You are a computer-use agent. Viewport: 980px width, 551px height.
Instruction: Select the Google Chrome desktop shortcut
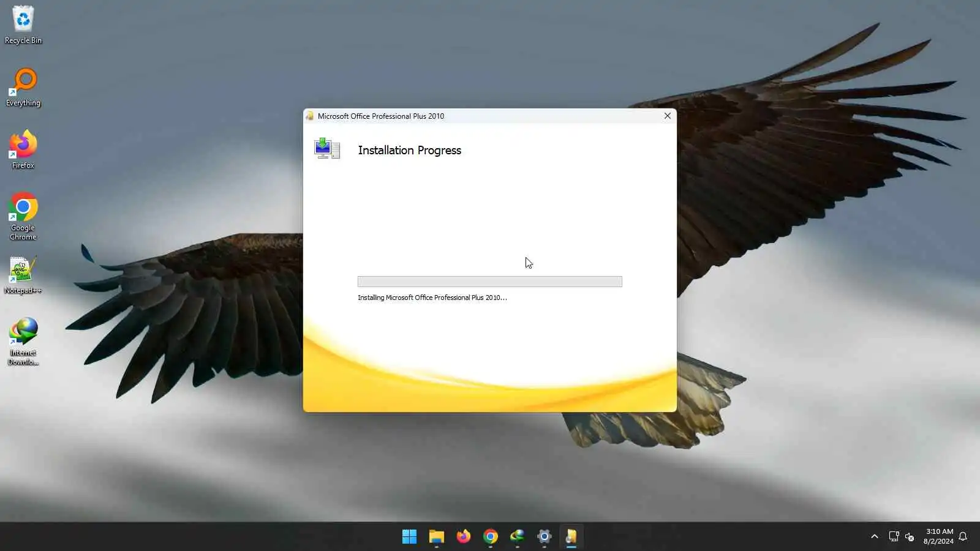tap(23, 217)
